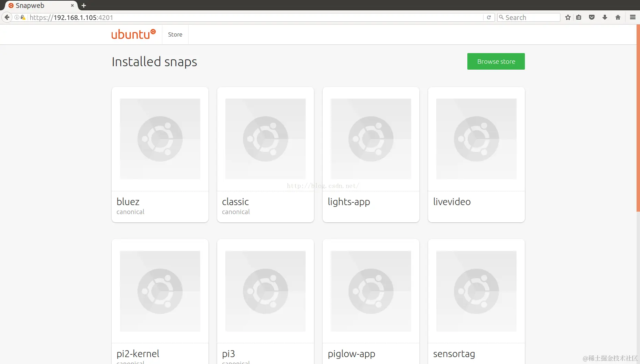This screenshot has height=364, width=640.
Task: Open the Store menu item
Action: pos(175,34)
